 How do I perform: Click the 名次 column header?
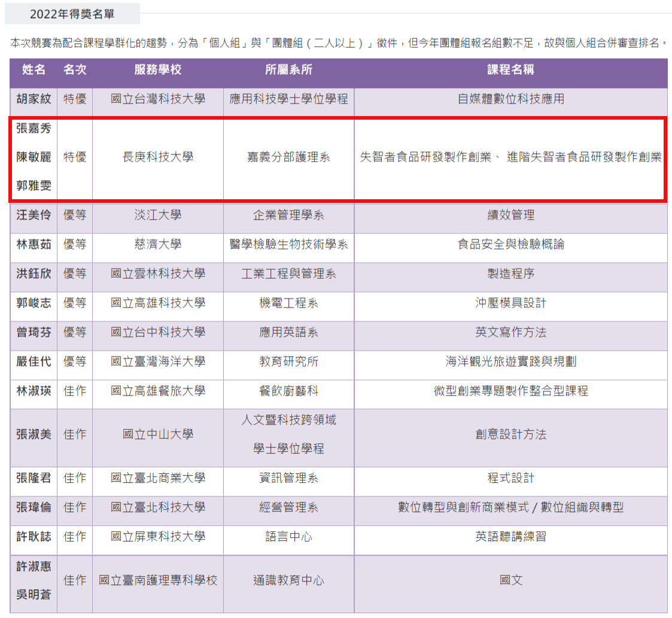[x=75, y=69]
